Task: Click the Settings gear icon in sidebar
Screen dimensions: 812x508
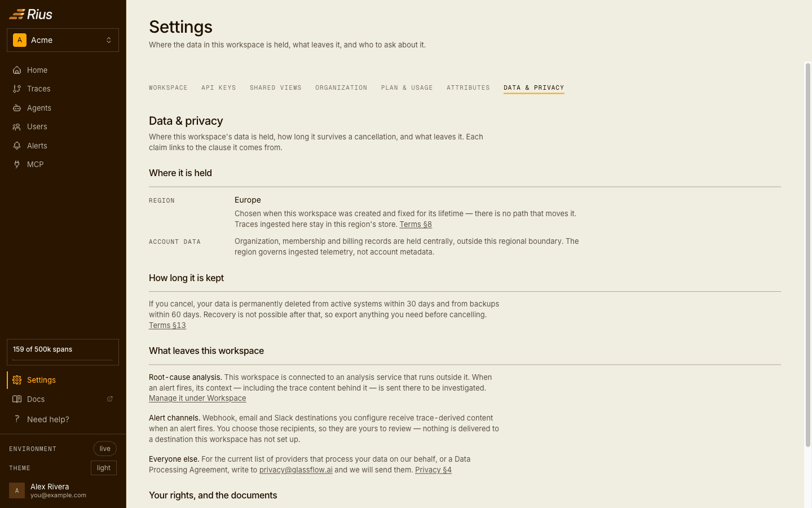Action: [x=17, y=380]
